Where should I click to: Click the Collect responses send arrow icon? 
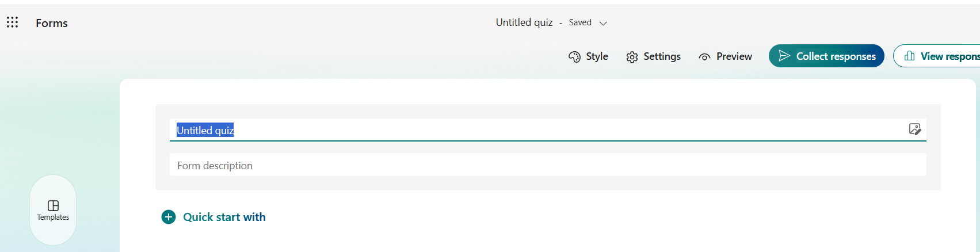[x=784, y=56]
